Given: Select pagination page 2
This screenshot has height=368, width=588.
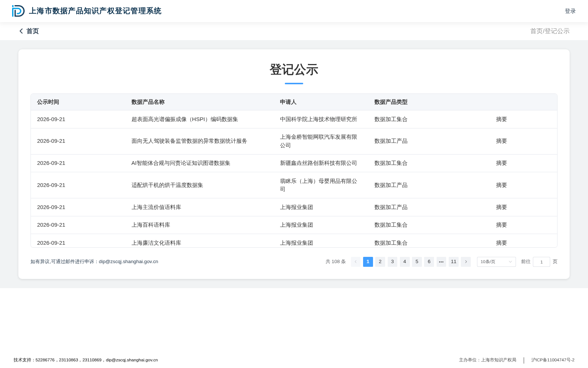Looking at the screenshot, I should tap(380, 262).
